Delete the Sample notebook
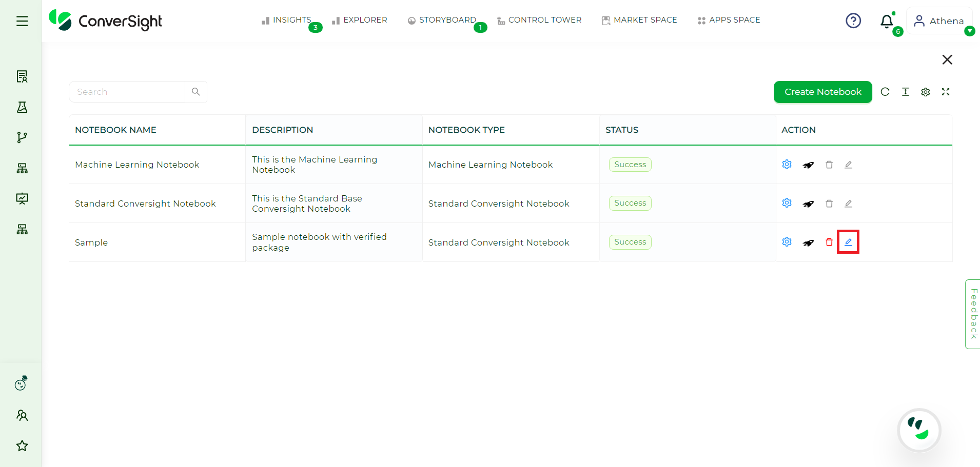980x467 pixels. 829,242
